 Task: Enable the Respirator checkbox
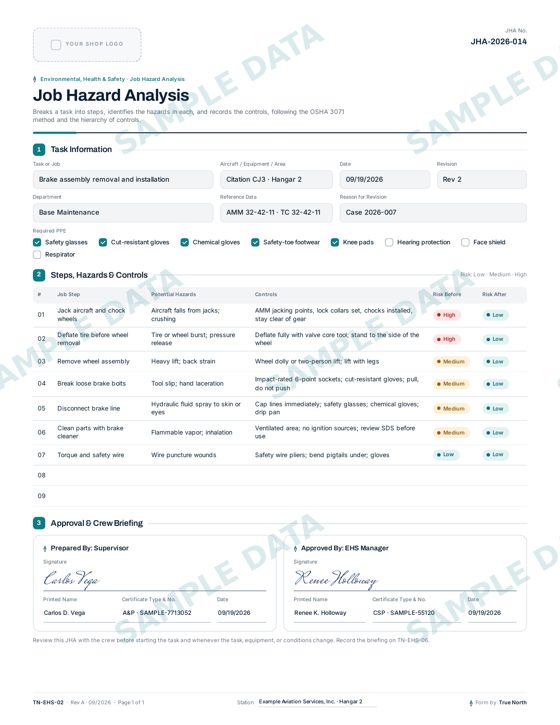37,254
